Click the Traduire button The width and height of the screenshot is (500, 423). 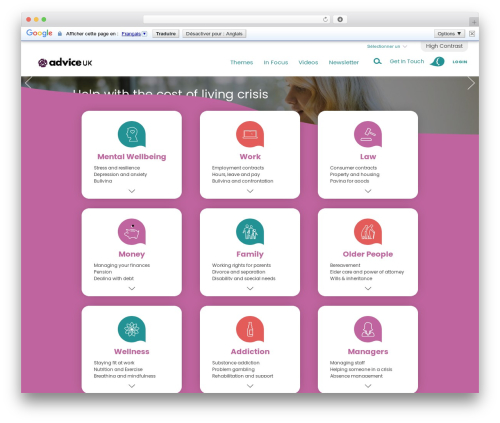click(166, 34)
